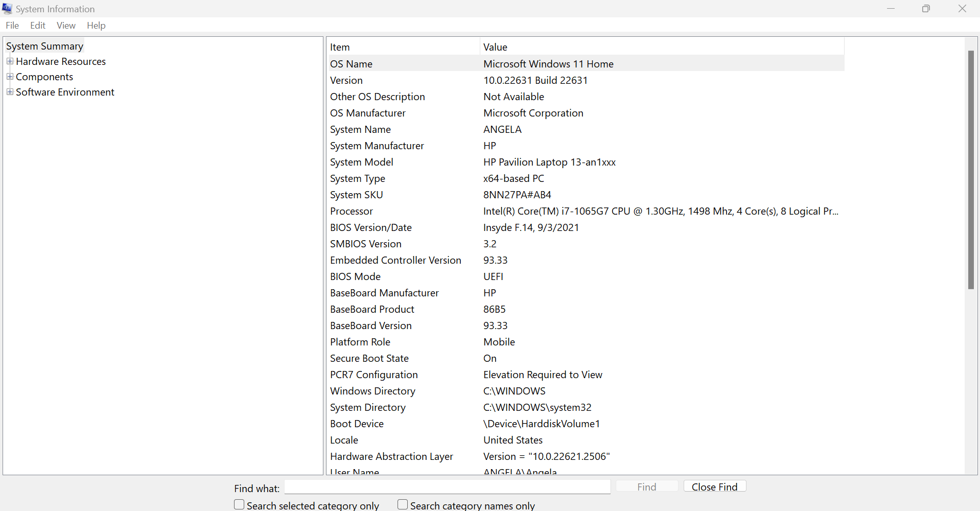Select the Platform Role row
This screenshot has height=511, width=980.
coord(586,342)
